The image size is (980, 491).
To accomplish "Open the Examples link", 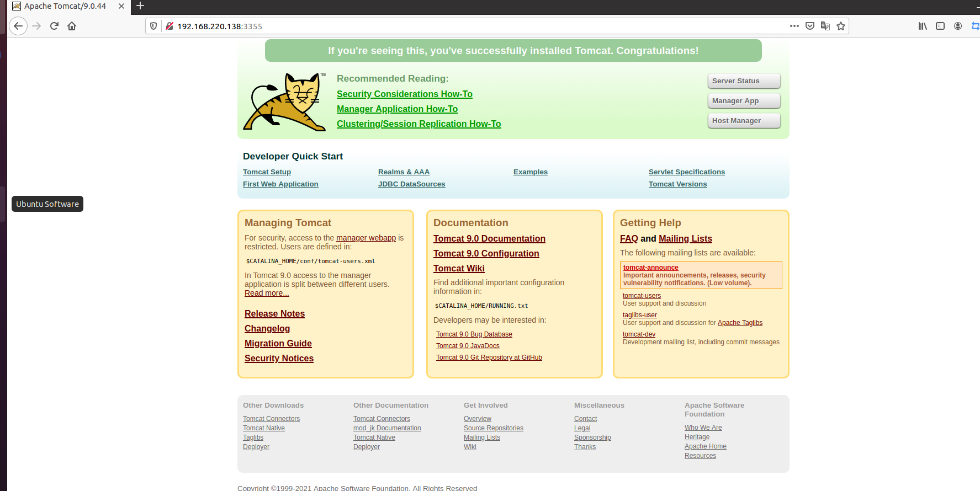I will point(531,172).
